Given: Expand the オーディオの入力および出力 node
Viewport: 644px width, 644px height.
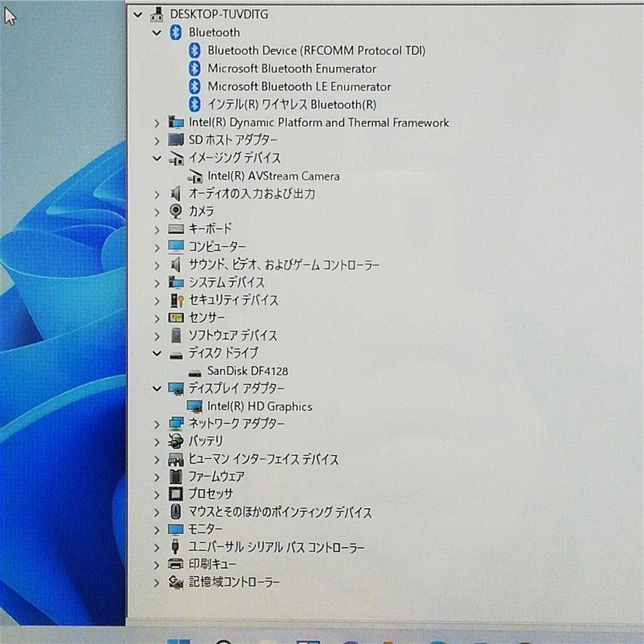Looking at the screenshot, I should click(x=157, y=194).
